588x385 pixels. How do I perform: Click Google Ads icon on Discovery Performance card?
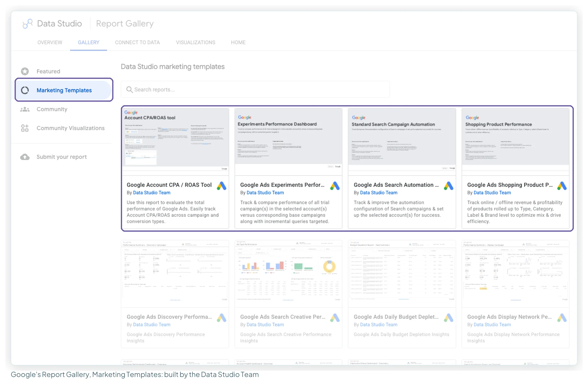(x=222, y=318)
